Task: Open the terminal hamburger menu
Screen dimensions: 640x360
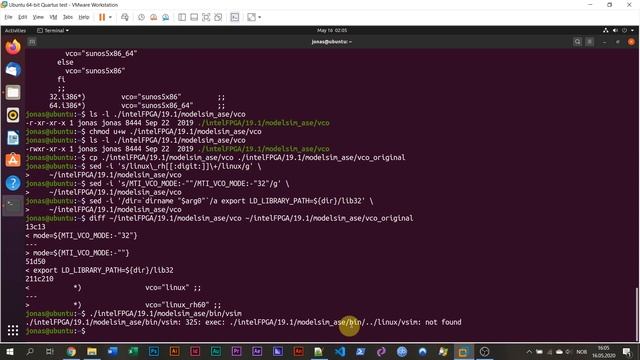Action: pyautogui.click(x=589, y=42)
